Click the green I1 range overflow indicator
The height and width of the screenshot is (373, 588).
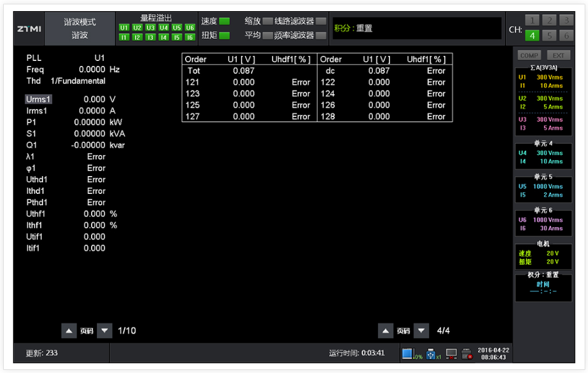tap(124, 37)
